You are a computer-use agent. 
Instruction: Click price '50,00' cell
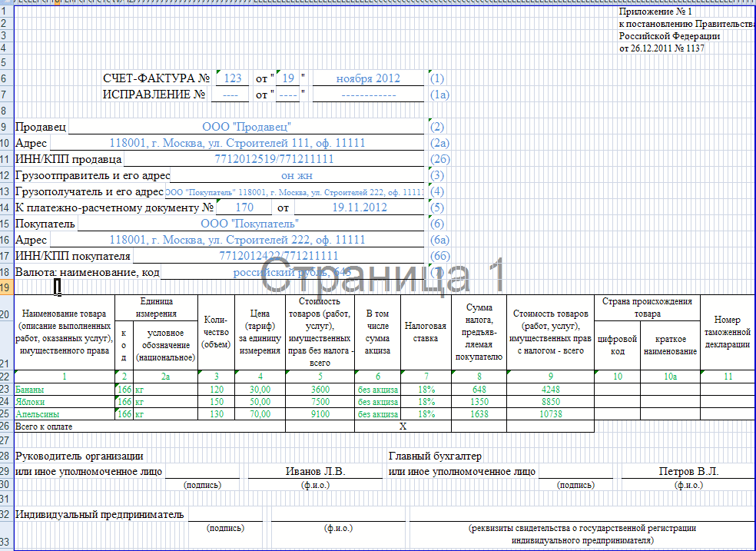(x=260, y=402)
